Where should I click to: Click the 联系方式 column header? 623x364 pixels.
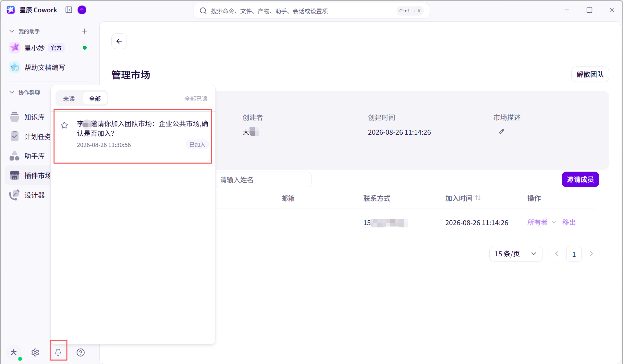(x=377, y=198)
